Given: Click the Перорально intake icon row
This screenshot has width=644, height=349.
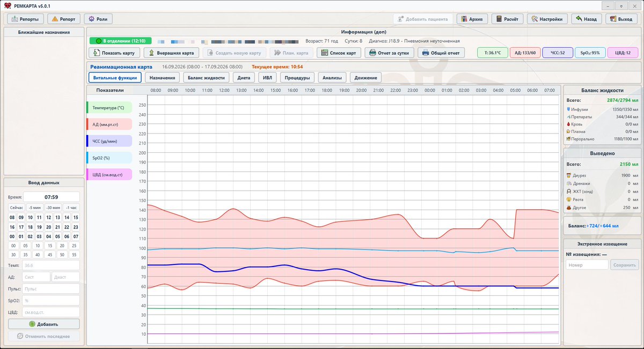Looking at the screenshot, I should 602,139.
